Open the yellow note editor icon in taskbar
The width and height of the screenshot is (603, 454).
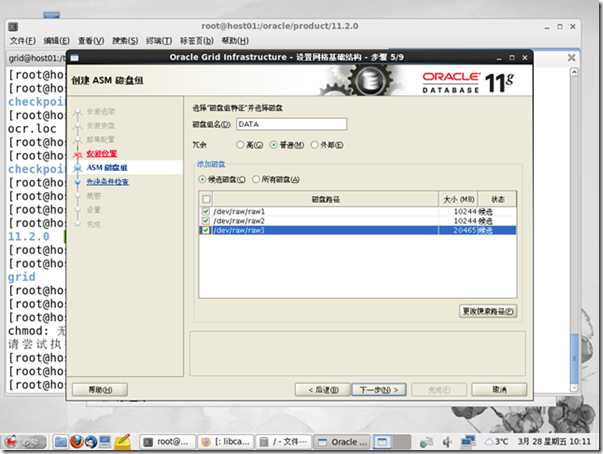(122, 442)
